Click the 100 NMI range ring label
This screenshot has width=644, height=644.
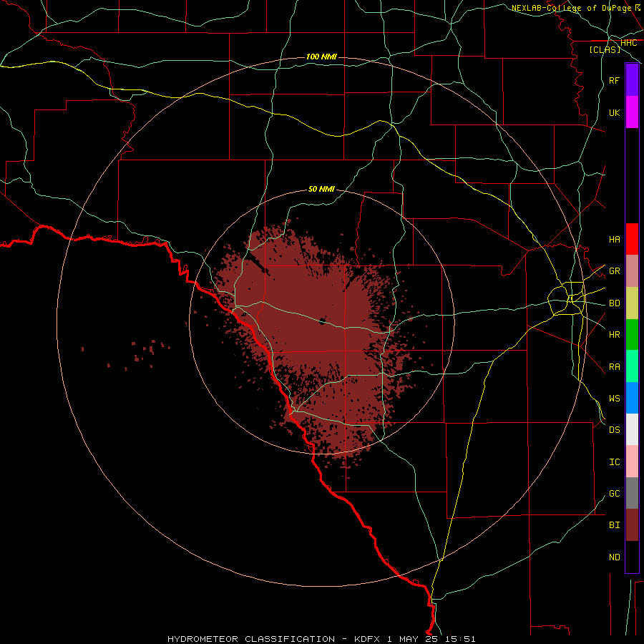[321, 57]
